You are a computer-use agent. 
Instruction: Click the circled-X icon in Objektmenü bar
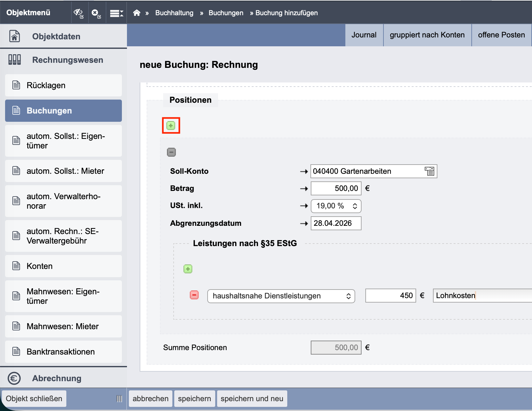point(96,13)
